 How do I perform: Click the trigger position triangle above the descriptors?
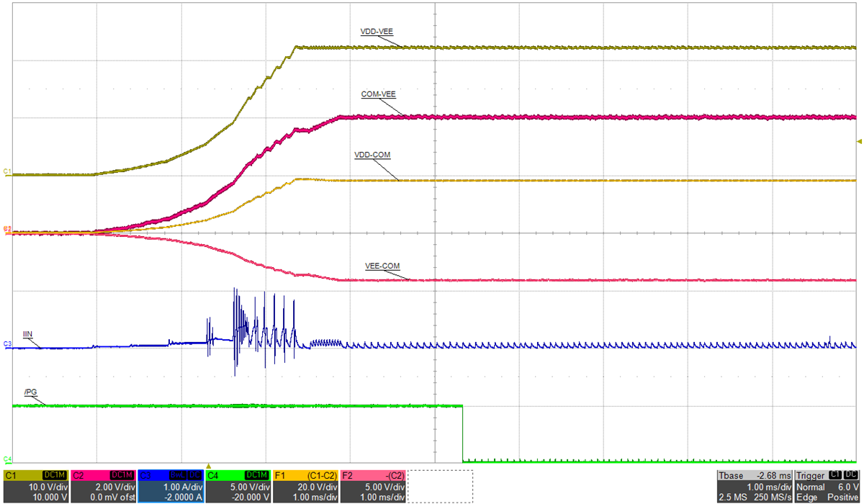tap(209, 467)
